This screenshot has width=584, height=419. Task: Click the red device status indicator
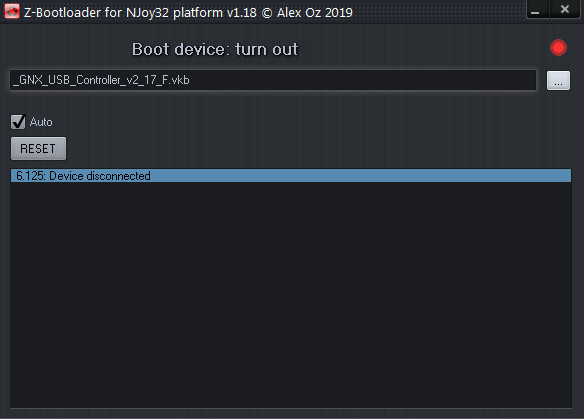[x=558, y=48]
